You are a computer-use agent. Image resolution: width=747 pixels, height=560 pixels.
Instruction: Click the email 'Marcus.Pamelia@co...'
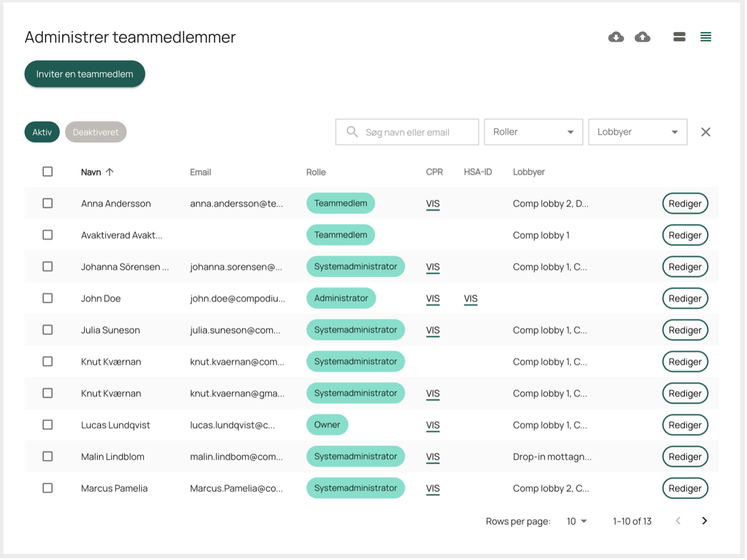(236, 489)
